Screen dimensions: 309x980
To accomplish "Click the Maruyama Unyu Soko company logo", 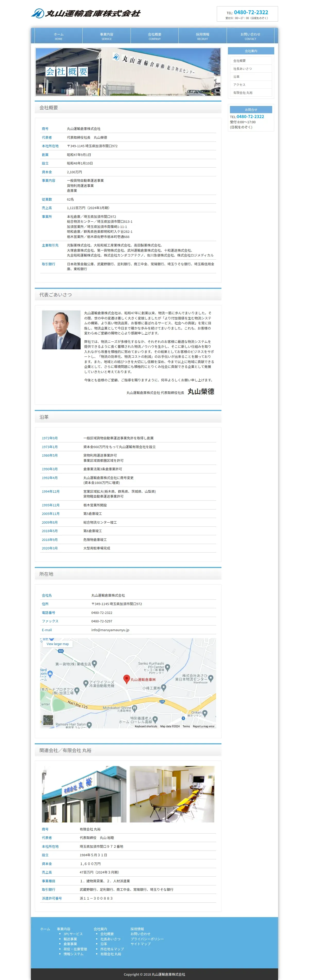I will pos(85,13).
